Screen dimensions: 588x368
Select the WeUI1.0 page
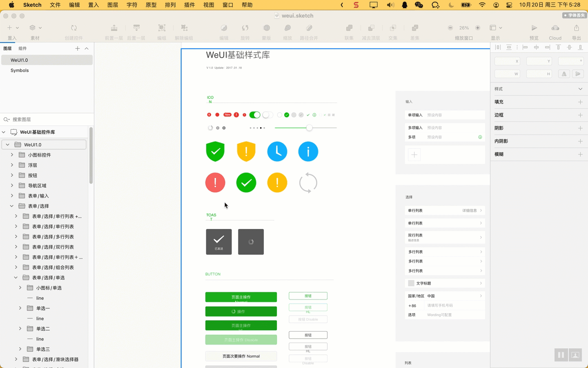(x=47, y=60)
